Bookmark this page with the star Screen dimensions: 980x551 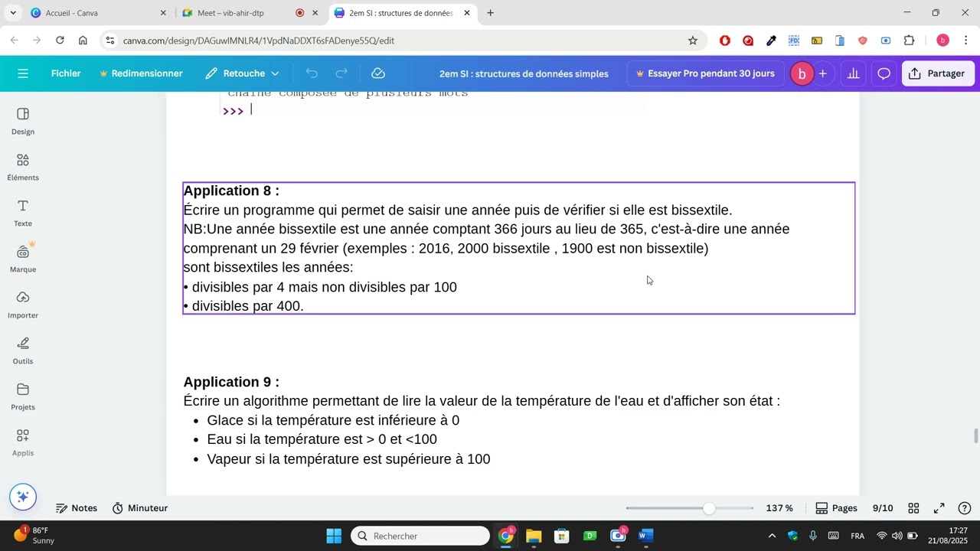pyautogui.click(x=692, y=41)
